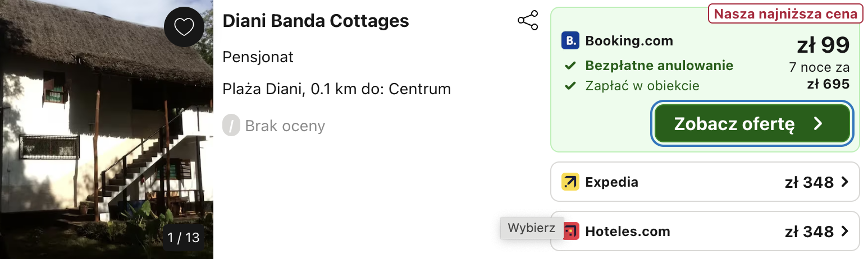This screenshot has width=868, height=259.
Task: Select the Expedia price row
Action: point(705,182)
